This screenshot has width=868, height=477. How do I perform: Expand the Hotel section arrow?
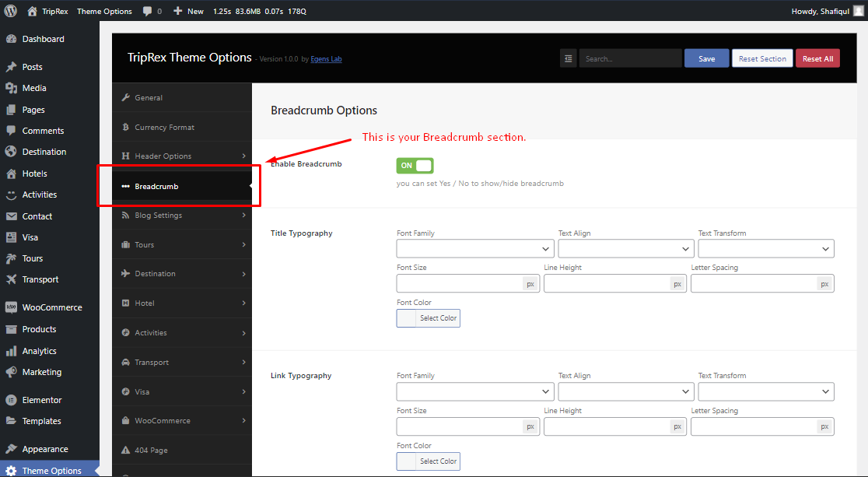coord(243,303)
